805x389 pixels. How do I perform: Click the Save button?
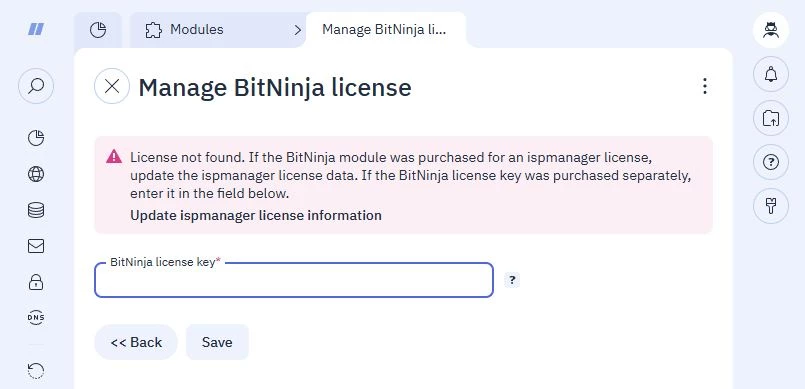[217, 342]
